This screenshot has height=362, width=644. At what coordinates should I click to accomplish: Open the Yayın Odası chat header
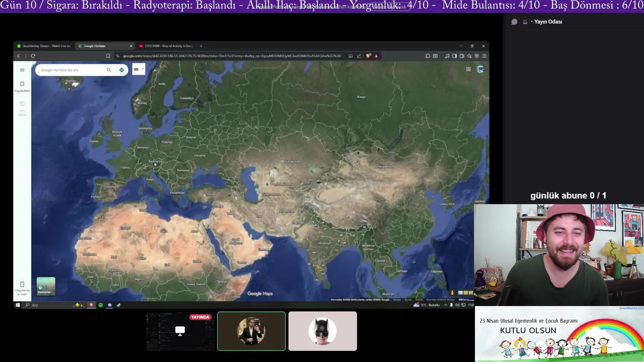click(548, 22)
